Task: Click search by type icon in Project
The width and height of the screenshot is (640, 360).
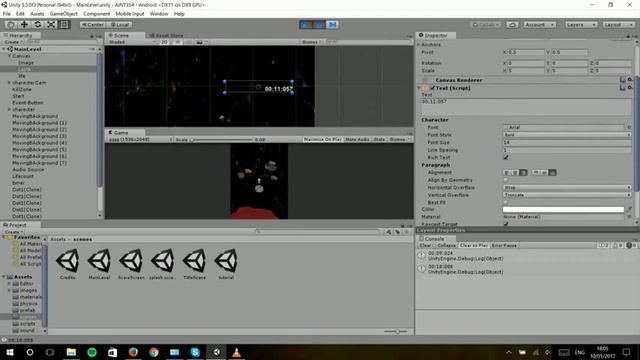Action: (x=389, y=232)
